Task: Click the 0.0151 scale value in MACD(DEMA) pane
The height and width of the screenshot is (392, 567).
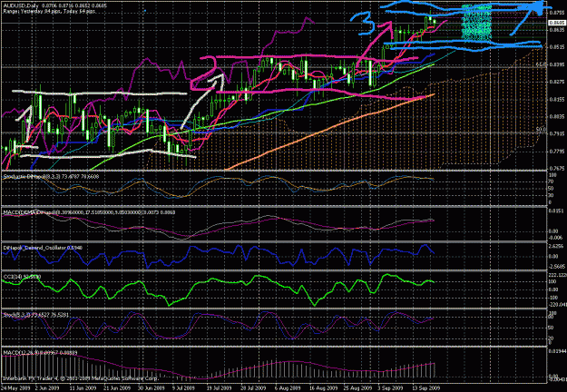Action: click(x=555, y=211)
